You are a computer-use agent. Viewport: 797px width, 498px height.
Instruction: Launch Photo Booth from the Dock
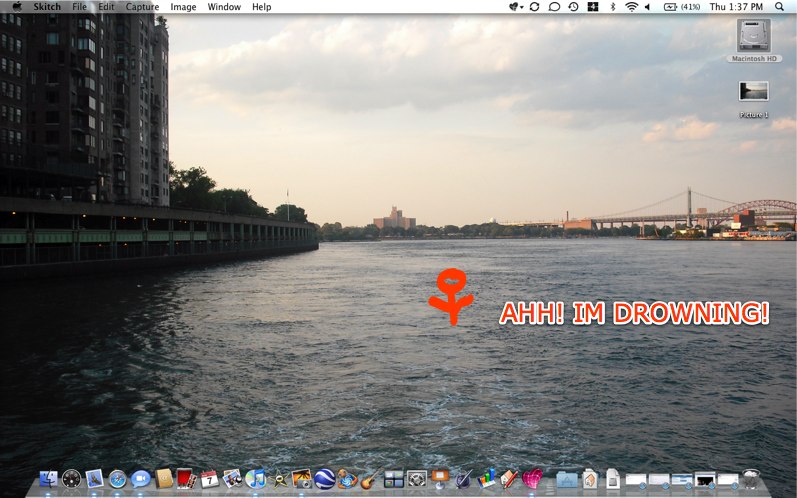186,479
